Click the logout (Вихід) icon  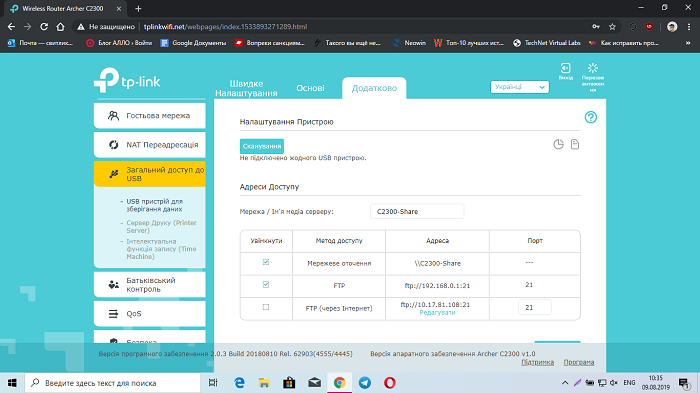pos(566,68)
